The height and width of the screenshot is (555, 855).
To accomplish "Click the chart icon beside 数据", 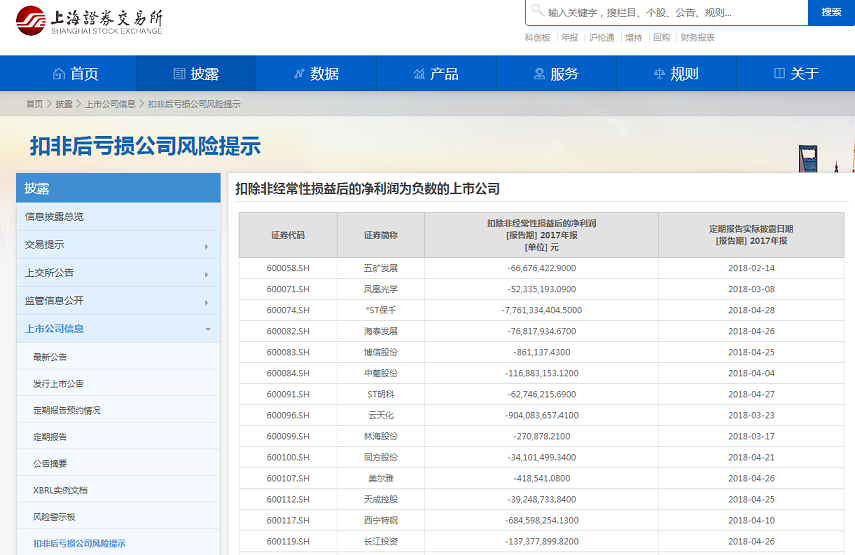I will 299,74.
